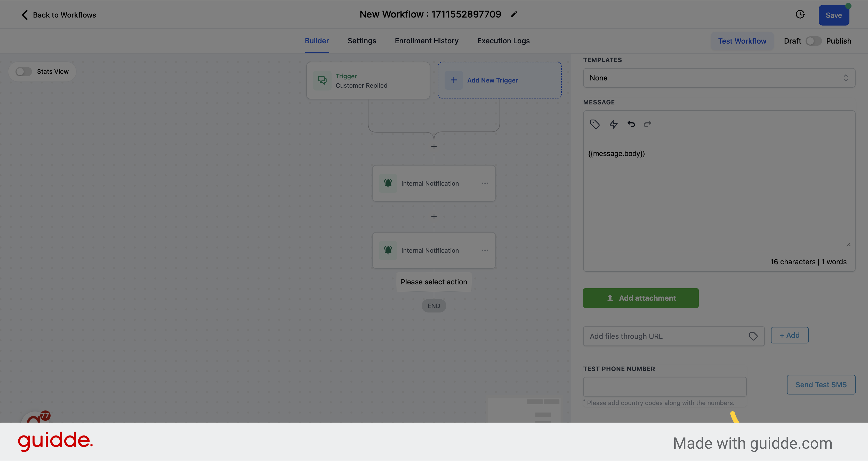868x461 pixels.
Task: Open the first Internal Notification action
Action: pos(434,183)
